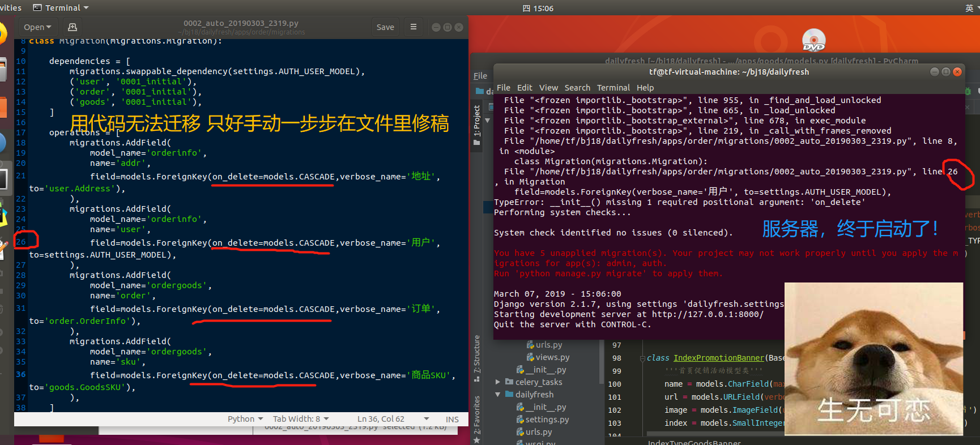The height and width of the screenshot is (445, 980).
Task: Click the dailyfresh folder icon in PyCharm
Action: (x=509, y=395)
